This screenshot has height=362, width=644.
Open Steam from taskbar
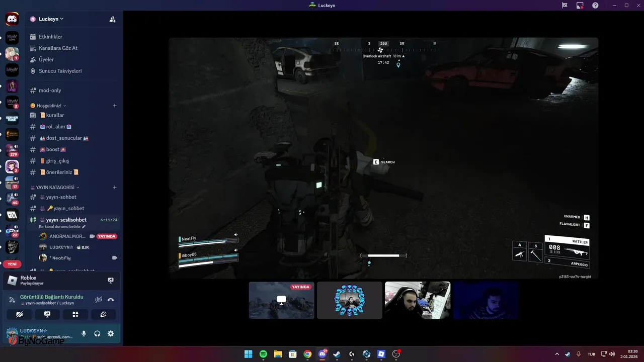(337, 354)
